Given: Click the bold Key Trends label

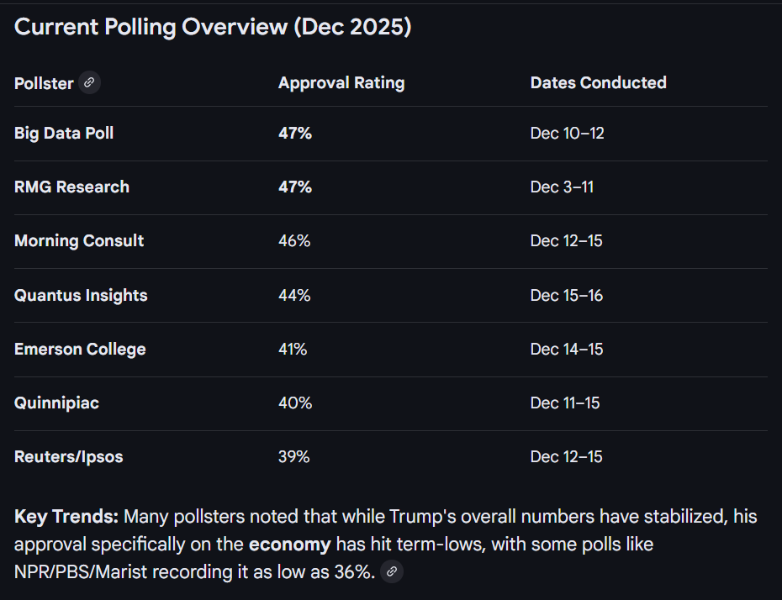Looking at the screenshot, I should click(x=67, y=517).
